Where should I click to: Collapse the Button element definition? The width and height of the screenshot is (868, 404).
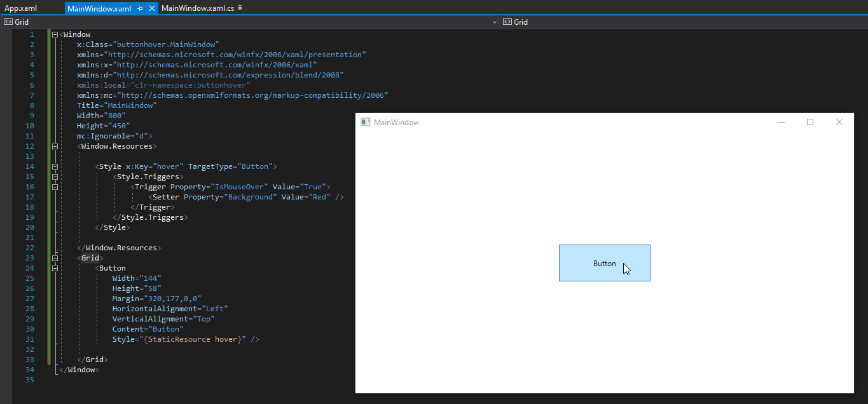point(55,268)
